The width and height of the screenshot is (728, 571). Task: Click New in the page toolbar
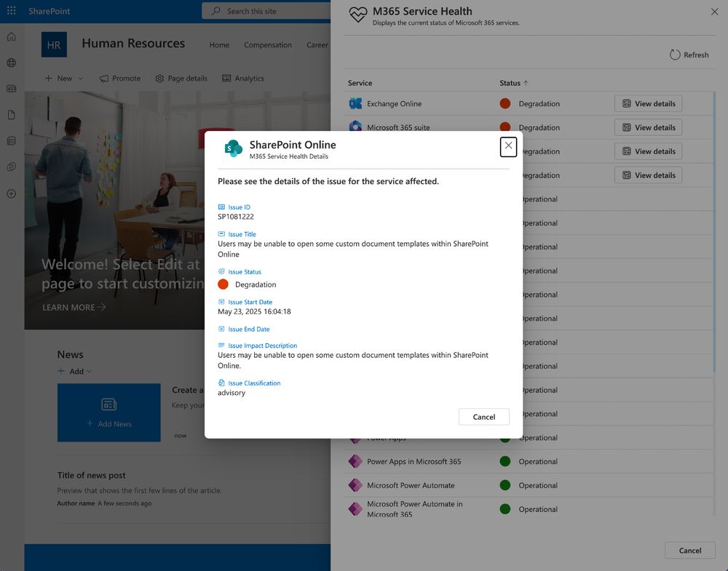click(58, 79)
